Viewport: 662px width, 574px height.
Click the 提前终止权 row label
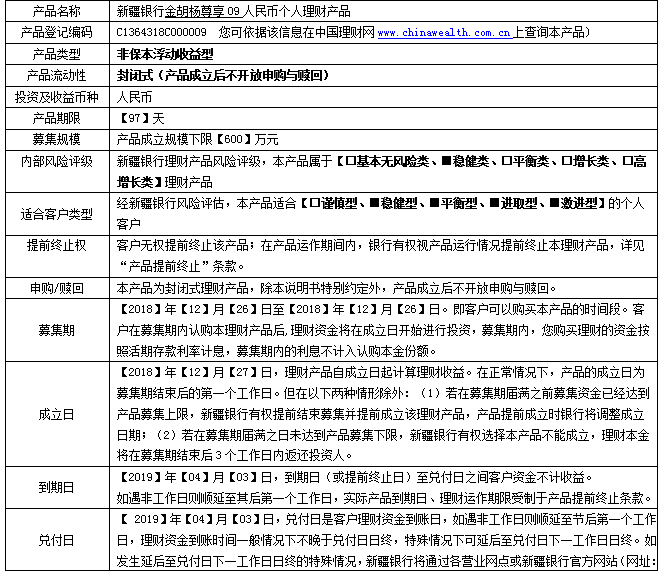pyautogui.click(x=57, y=245)
